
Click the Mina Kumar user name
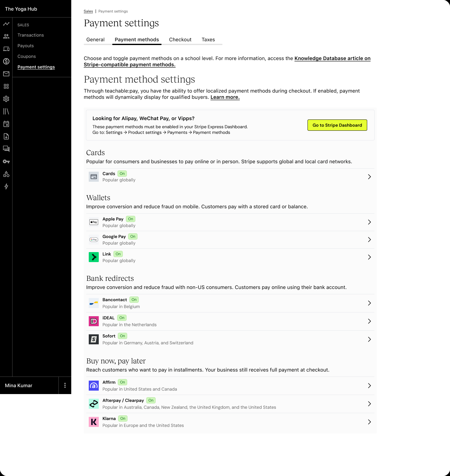coord(19,385)
